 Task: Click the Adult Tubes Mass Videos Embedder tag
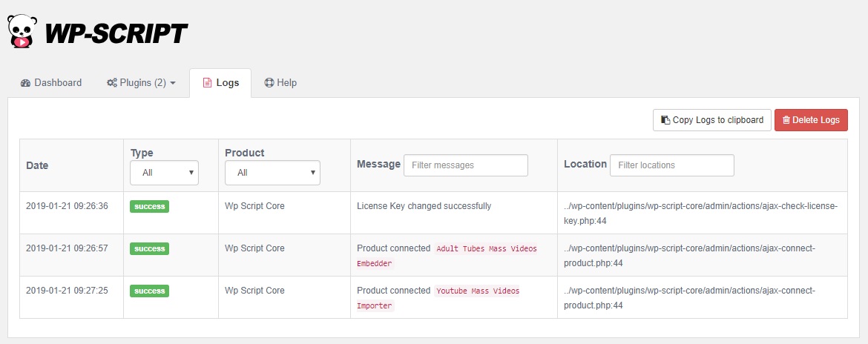[x=486, y=248]
